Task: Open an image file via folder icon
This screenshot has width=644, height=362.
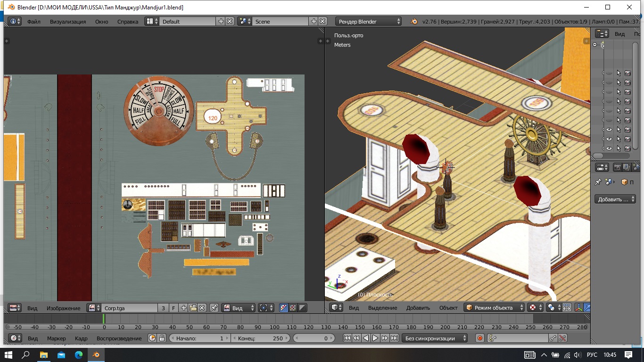Action: coord(193,308)
